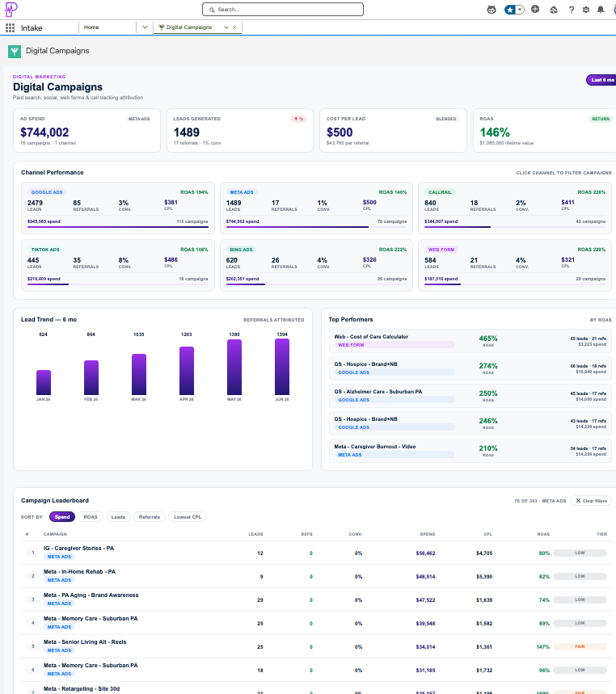The image size is (616, 694).
Task: Clear the leaderboard filters
Action: (x=591, y=501)
